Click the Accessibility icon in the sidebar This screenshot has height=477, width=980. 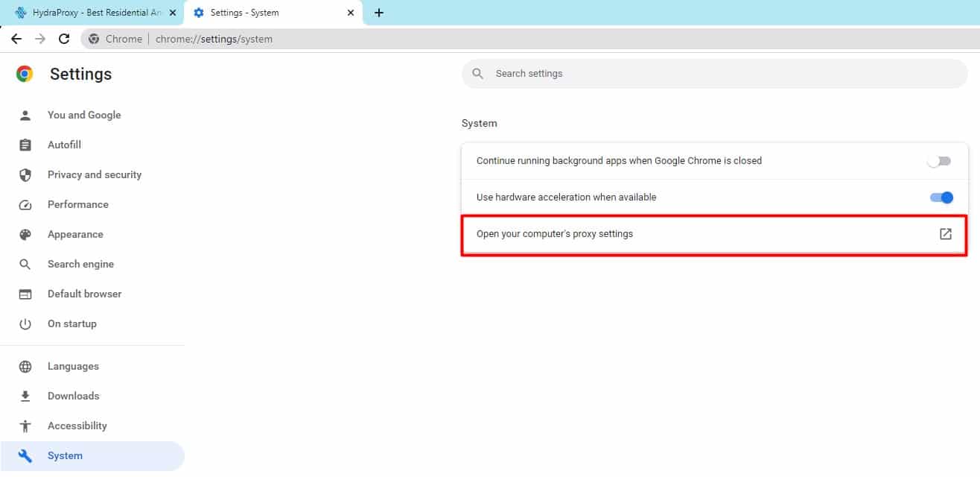pyautogui.click(x=26, y=426)
